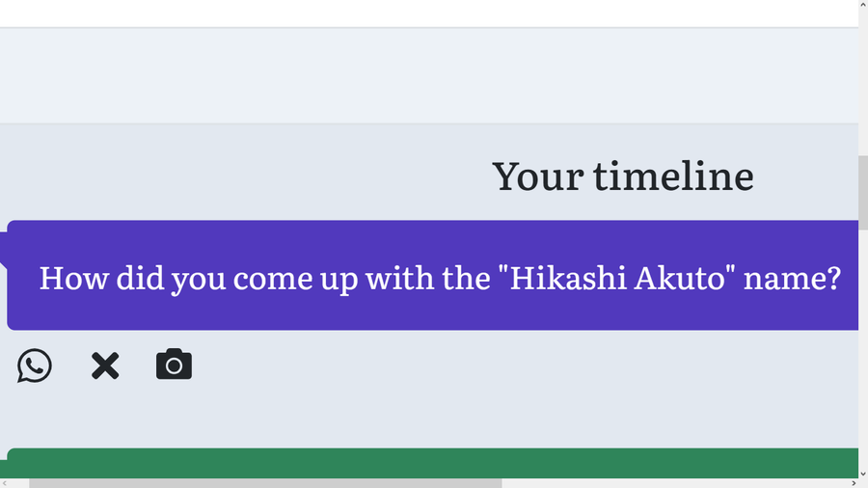Click vertical scrollbar track above the thumb

(862, 77)
